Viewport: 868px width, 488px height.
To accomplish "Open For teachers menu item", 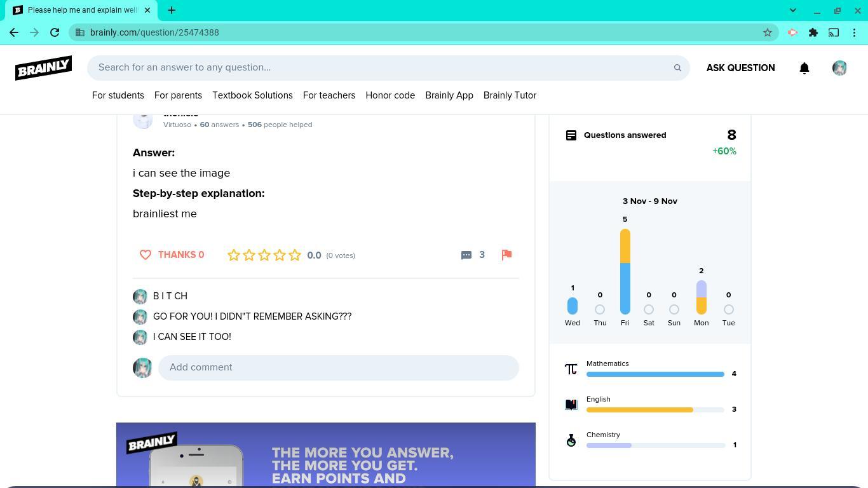I will 329,95.
